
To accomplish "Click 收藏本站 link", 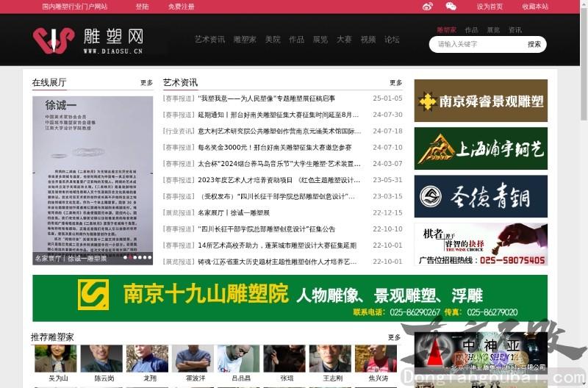I will click(x=535, y=7).
